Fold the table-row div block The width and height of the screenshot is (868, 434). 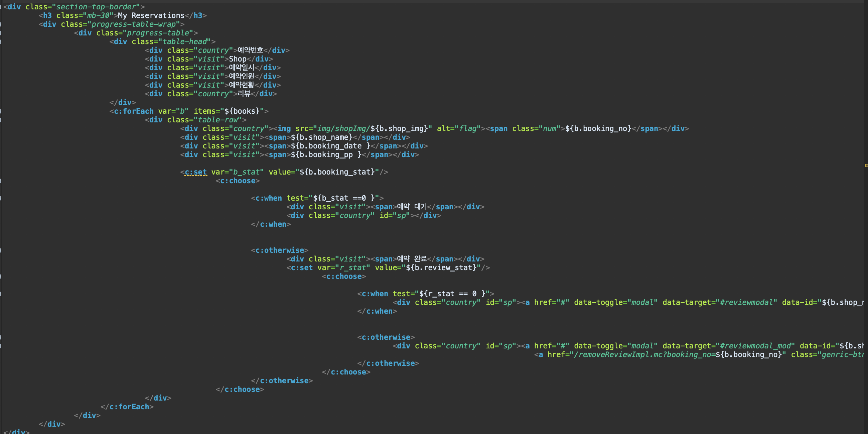[x=1, y=120]
